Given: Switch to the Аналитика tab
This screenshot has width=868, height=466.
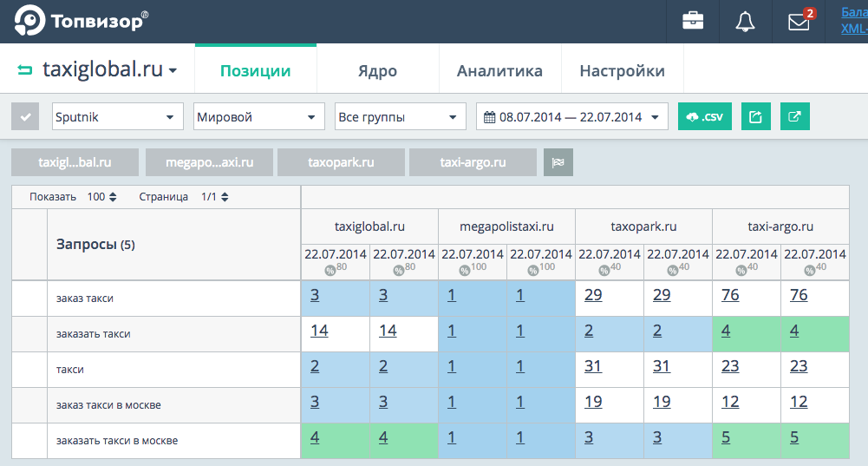Looking at the screenshot, I should (499, 69).
